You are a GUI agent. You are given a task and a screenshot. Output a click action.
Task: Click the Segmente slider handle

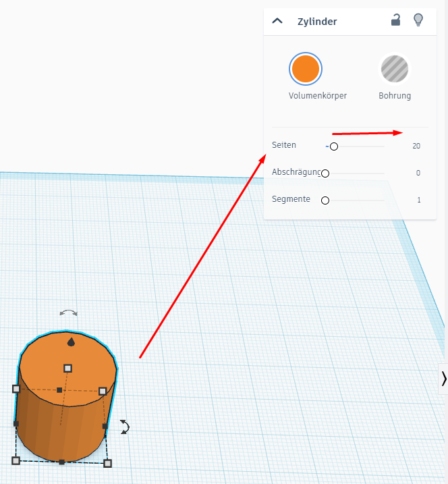tap(325, 200)
